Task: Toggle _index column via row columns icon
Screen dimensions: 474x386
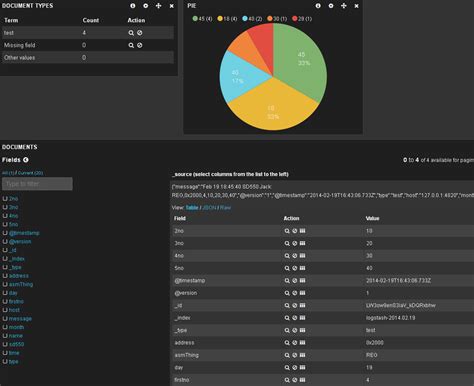Action: coord(302,318)
